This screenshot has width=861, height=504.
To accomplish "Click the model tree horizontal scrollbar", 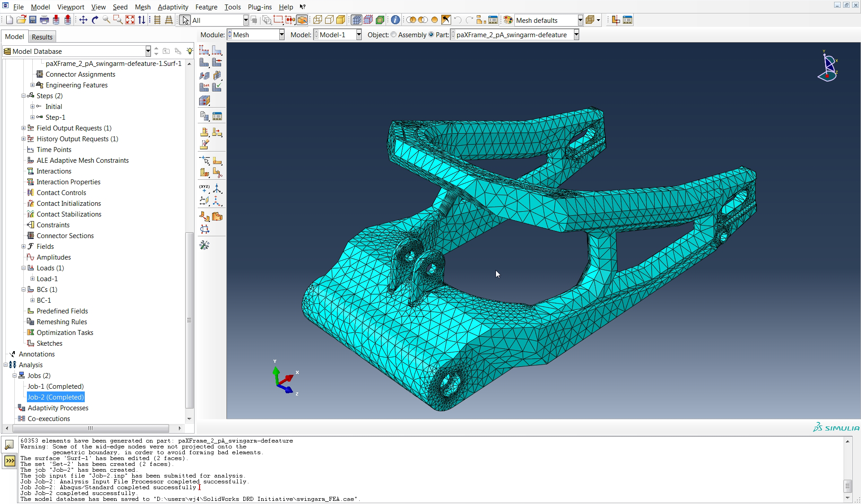I will 91,428.
